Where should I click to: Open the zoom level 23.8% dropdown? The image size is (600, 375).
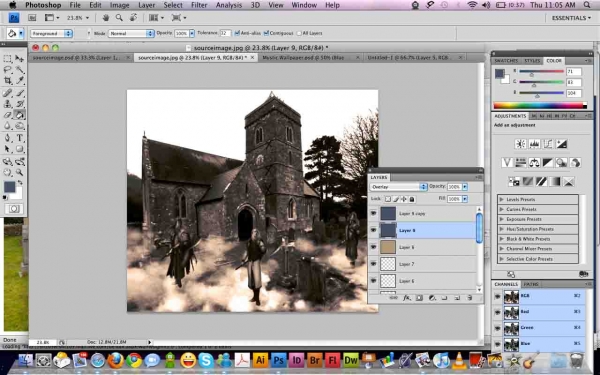click(78, 18)
